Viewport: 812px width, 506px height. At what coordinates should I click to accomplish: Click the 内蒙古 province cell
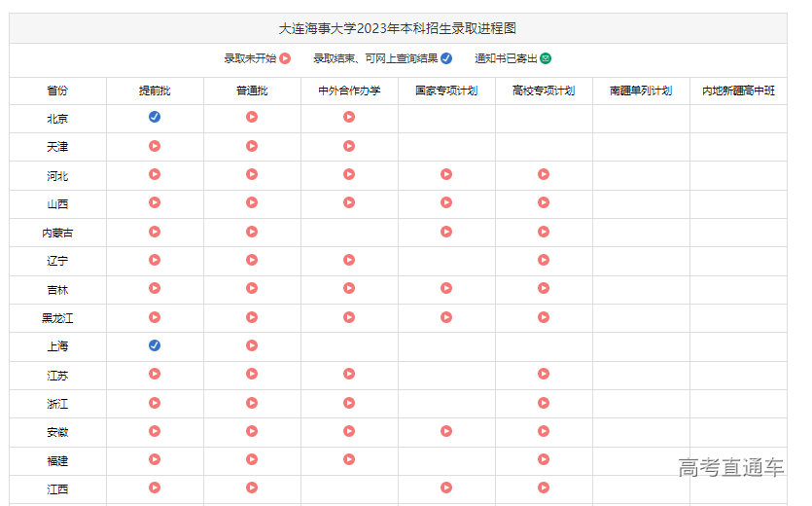pyautogui.click(x=57, y=233)
